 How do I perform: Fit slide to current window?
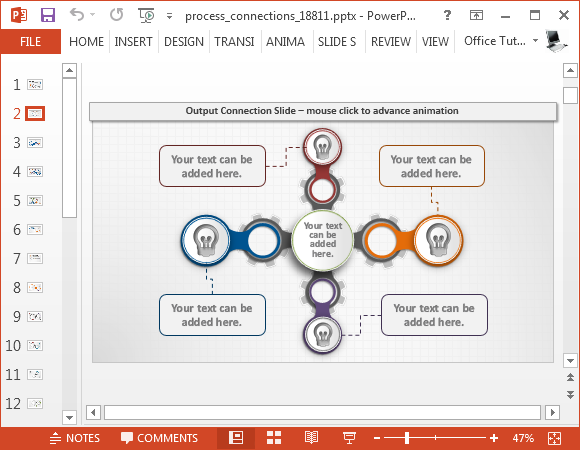click(x=554, y=439)
